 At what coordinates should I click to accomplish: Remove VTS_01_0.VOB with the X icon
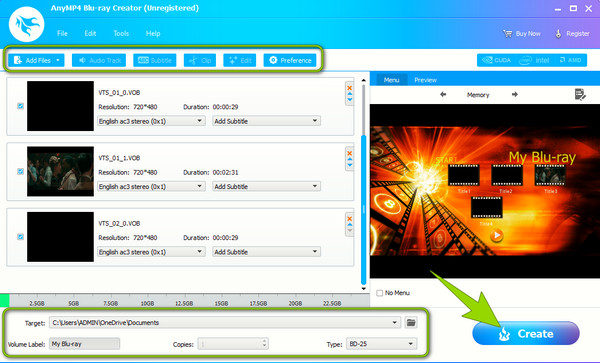coord(349,88)
